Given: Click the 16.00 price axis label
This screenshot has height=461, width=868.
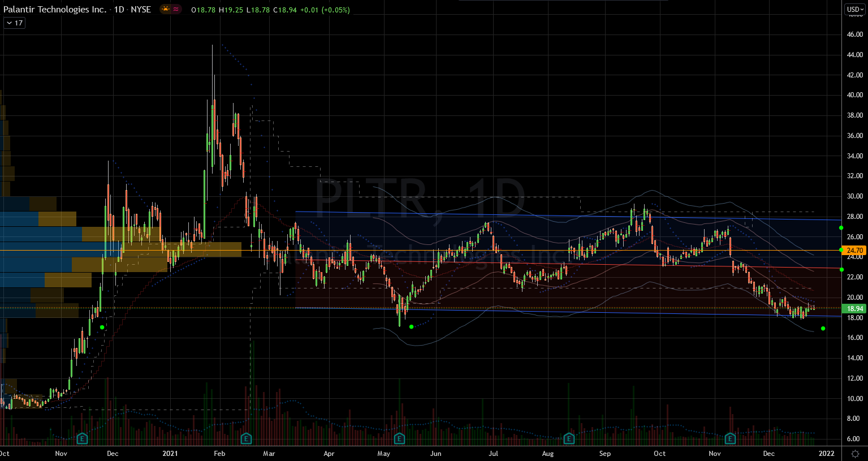Looking at the screenshot, I should [855, 338].
